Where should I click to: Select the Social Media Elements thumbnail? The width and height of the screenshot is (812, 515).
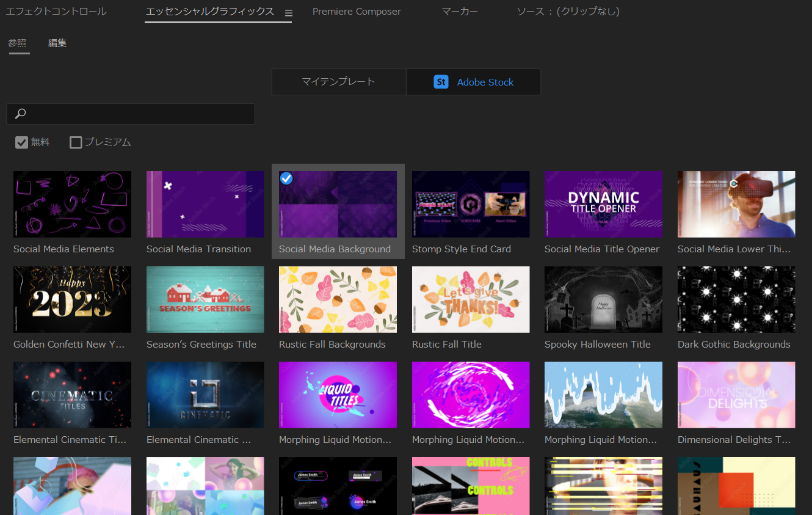[x=72, y=204]
